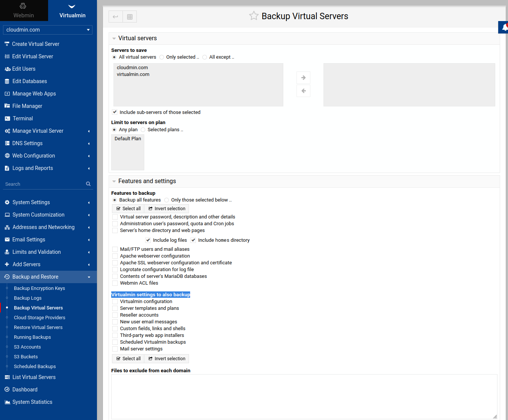
Task: Expand Limits and Validation menu
Action: pyautogui.click(x=89, y=252)
